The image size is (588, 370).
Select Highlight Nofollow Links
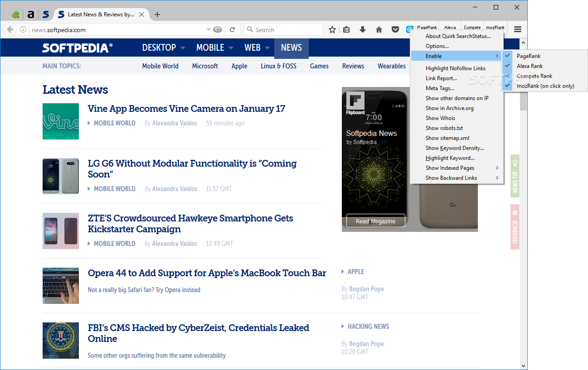point(457,68)
